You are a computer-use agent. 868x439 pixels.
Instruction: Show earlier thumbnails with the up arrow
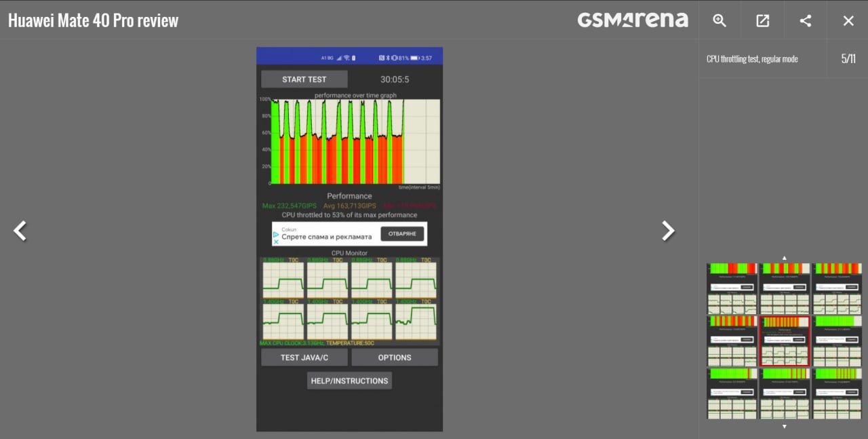[x=785, y=258]
